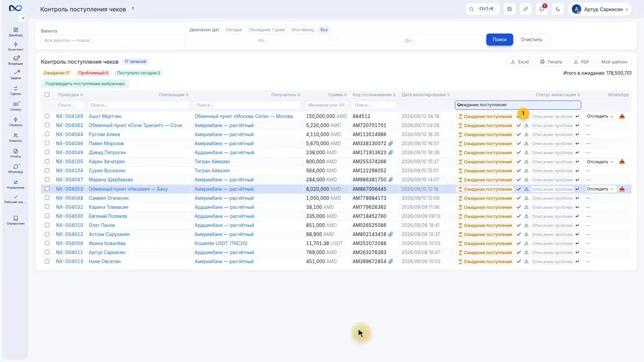Select the row checkbox for NX-004062

(x=47, y=125)
